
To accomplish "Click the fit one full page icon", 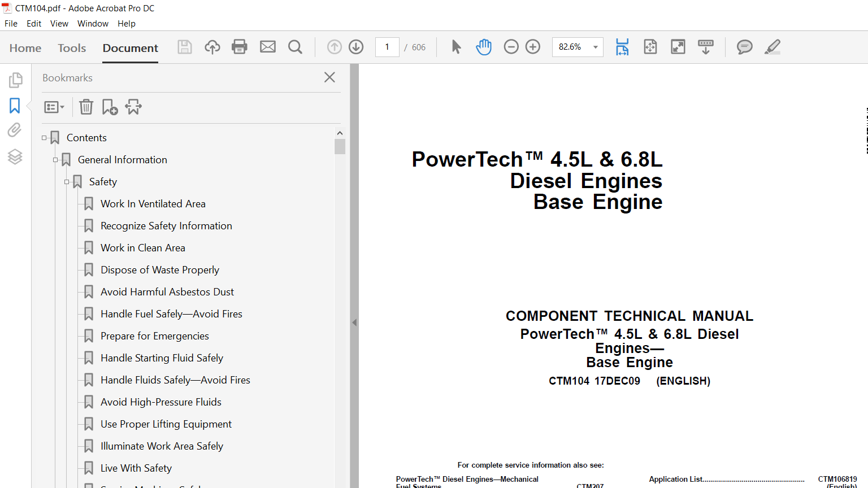I will click(x=650, y=47).
